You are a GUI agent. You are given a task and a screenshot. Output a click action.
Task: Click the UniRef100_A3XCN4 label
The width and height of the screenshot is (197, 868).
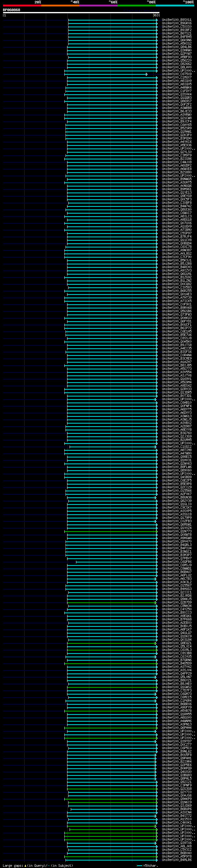click(176, 812)
